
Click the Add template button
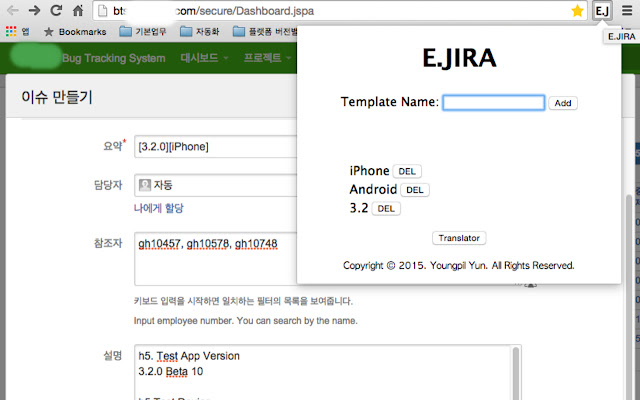click(x=562, y=103)
